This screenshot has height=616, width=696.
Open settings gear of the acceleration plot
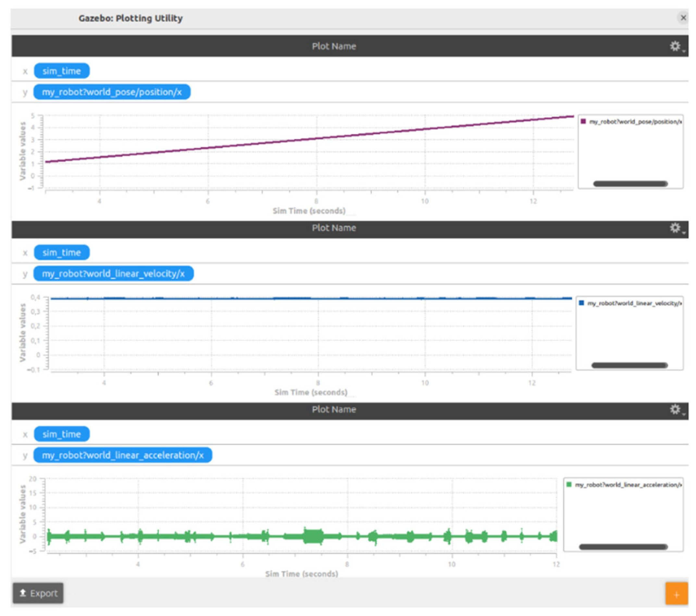(x=676, y=409)
